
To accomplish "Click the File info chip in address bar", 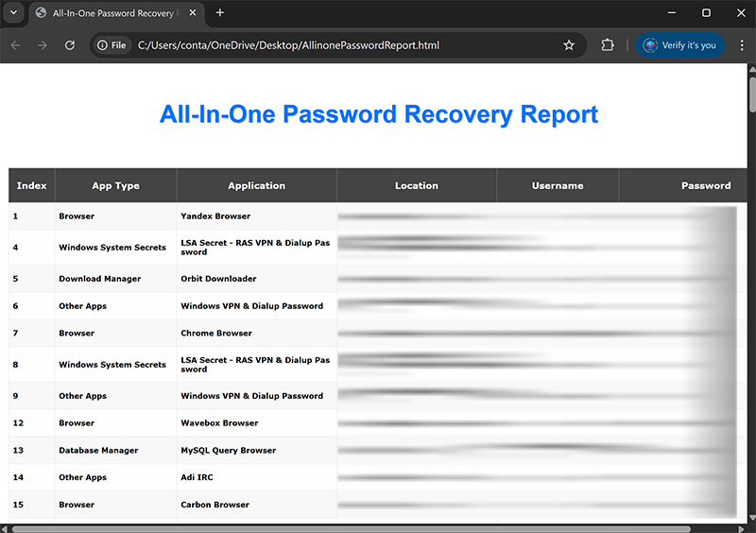I will click(x=112, y=45).
